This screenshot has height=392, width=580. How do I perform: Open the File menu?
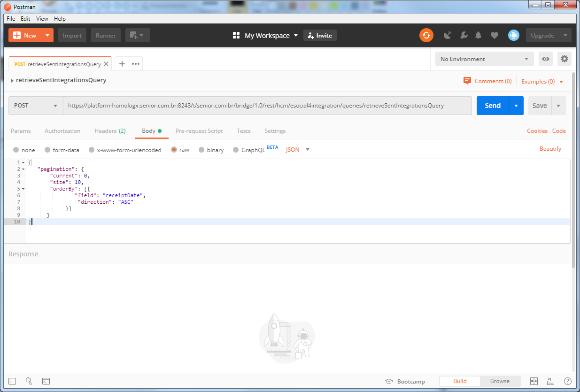(11, 19)
